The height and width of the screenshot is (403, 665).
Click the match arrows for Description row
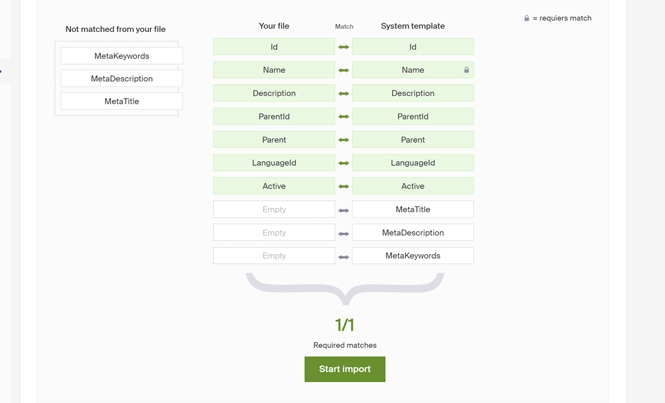click(x=344, y=94)
